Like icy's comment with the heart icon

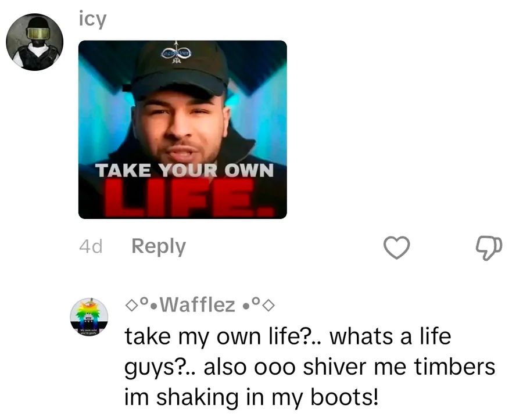tap(396, 247)
